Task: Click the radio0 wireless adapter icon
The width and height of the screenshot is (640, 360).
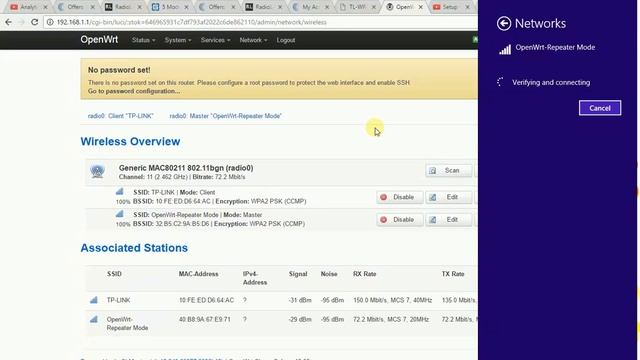Action: (x=97, y=171)
